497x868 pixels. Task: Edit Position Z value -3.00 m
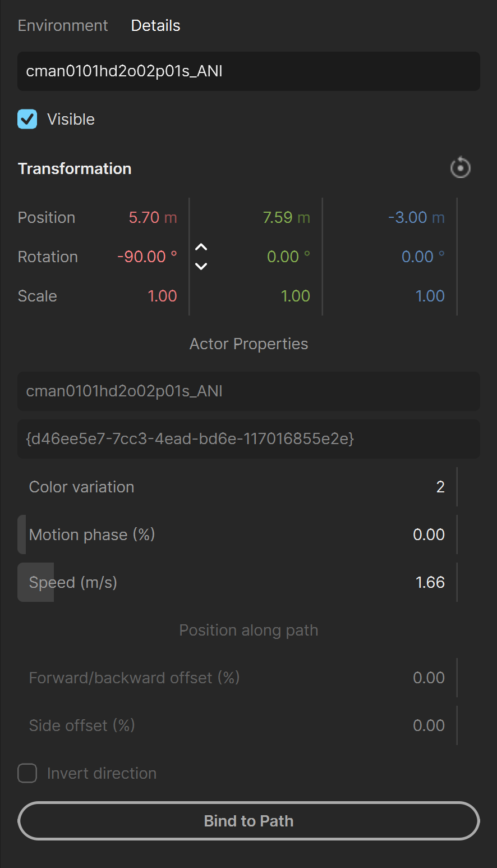point(416,217)
